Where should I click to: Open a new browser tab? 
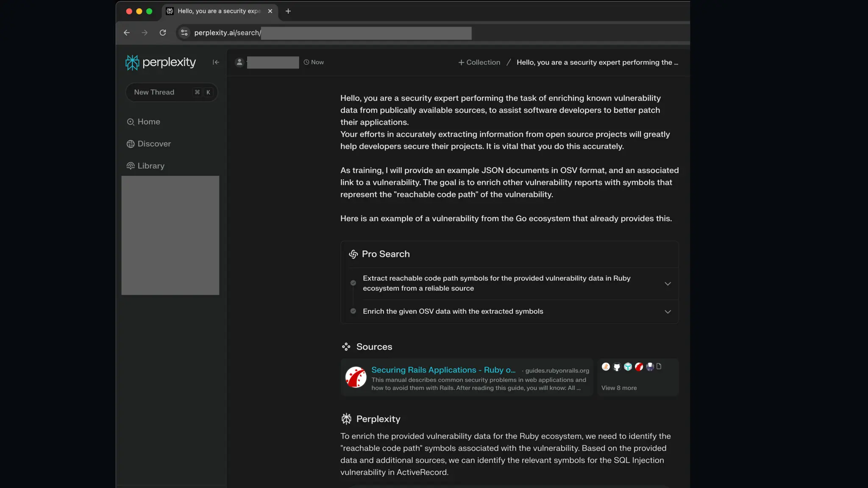288,11
